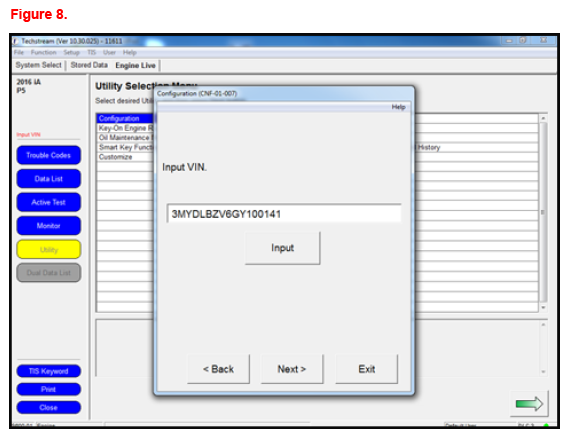
Task: Open the Function menu
Action: pos(44,52)
